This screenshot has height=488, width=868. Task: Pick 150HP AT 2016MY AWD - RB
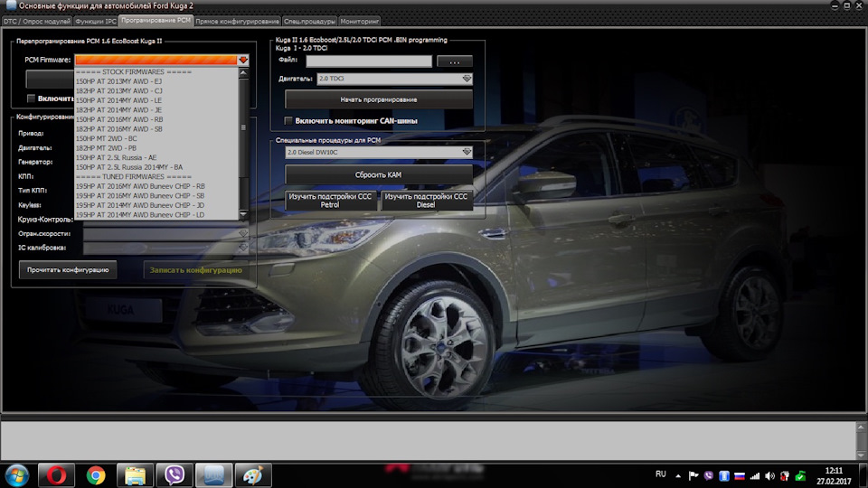[x=156, y=119]
